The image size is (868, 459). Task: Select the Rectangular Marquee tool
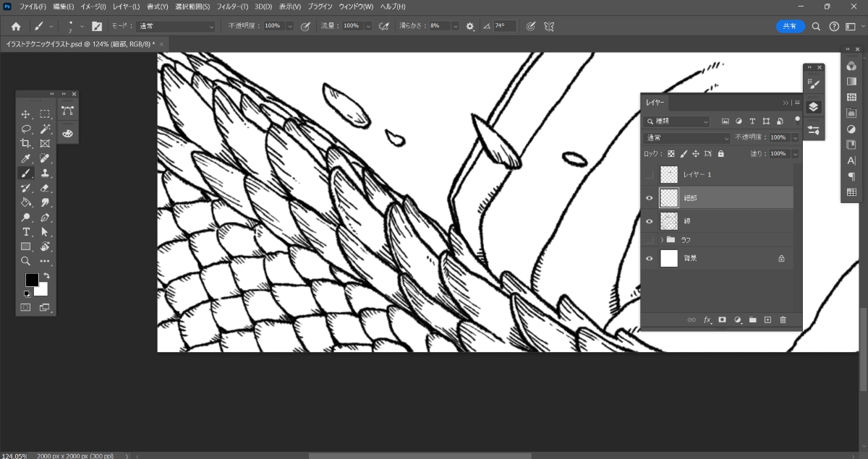click(x=45, y=114)
